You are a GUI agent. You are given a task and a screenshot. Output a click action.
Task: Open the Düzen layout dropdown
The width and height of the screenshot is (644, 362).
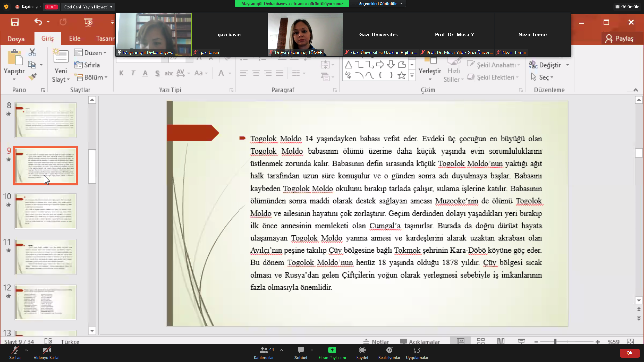(x=90, y=53)
